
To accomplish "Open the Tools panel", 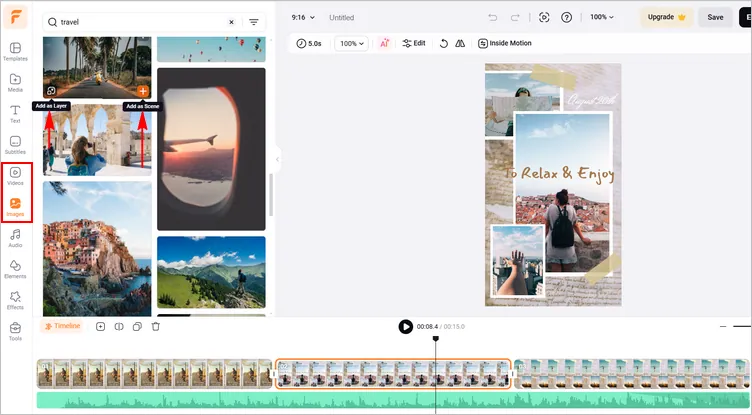I will pos(15,332).
